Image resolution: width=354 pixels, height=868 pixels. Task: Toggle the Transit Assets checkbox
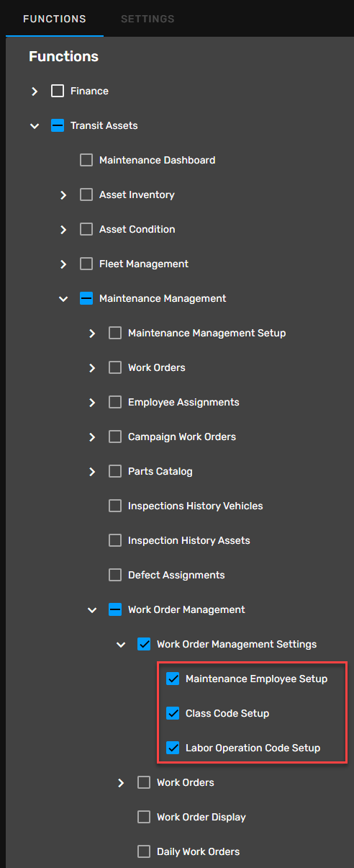pos(58,126)
